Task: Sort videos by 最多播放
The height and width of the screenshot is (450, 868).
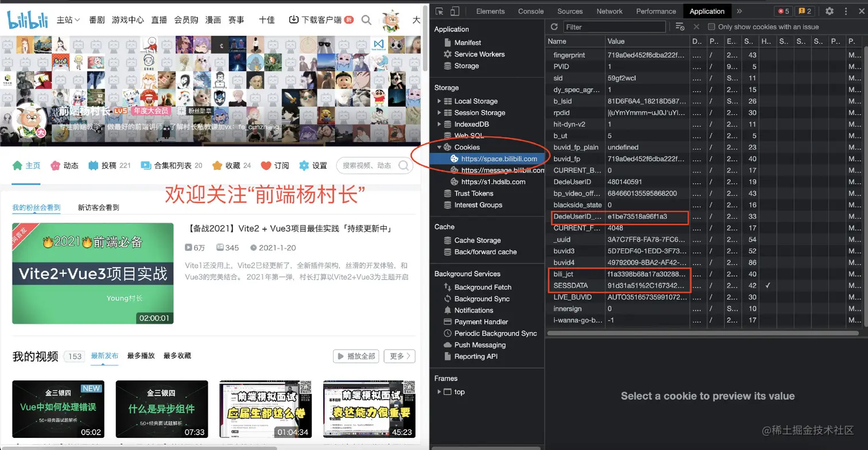Action: click(x=141, y=356)
